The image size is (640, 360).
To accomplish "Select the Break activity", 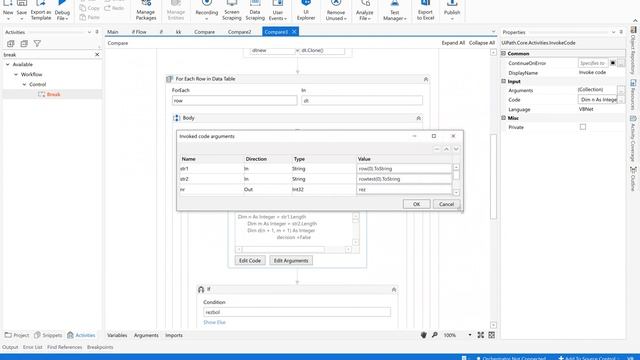I will click(x=53, y=94).
